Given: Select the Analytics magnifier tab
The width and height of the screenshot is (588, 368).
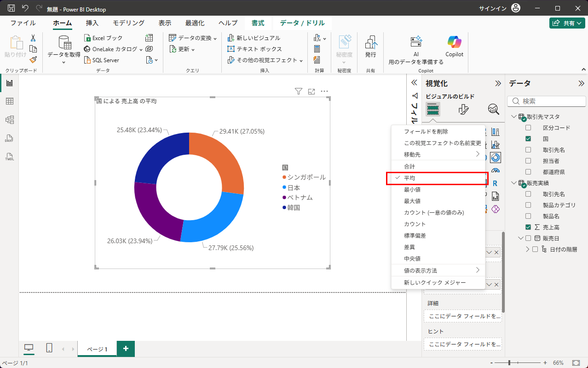Looking at the screenshot, I should 494,109.
